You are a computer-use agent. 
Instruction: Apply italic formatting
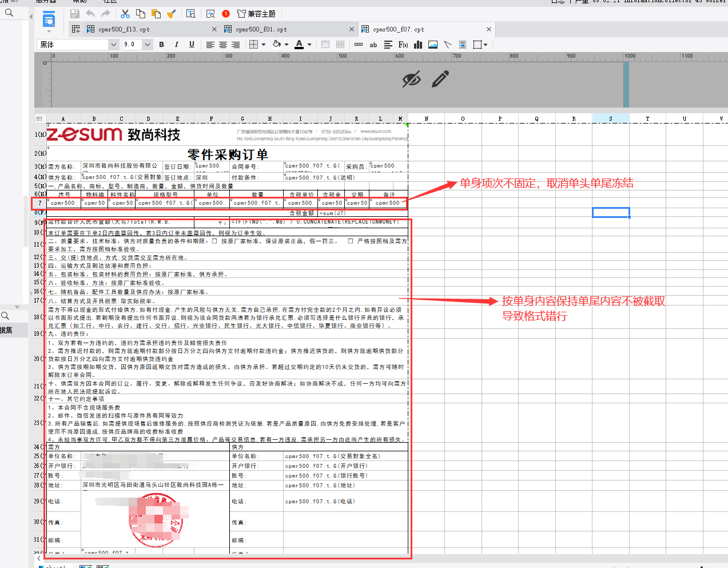[x=176, y=44]
